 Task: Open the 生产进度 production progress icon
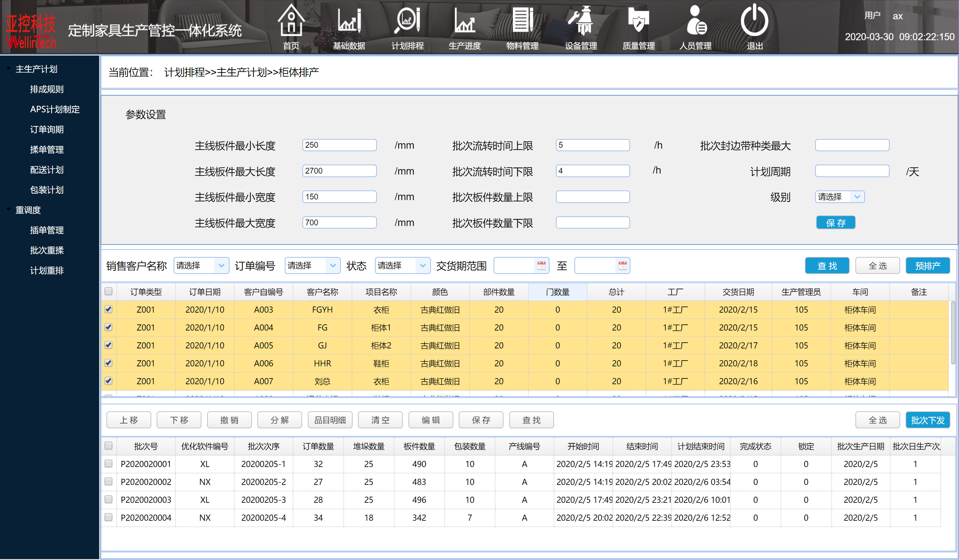[x=465, y=20]
